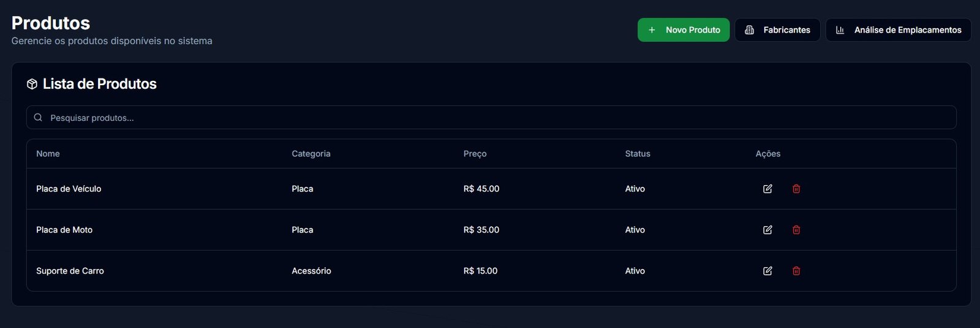Edit the Placa de Veículo product
This screenshot has width=980, height=328.
pos(767,189)
